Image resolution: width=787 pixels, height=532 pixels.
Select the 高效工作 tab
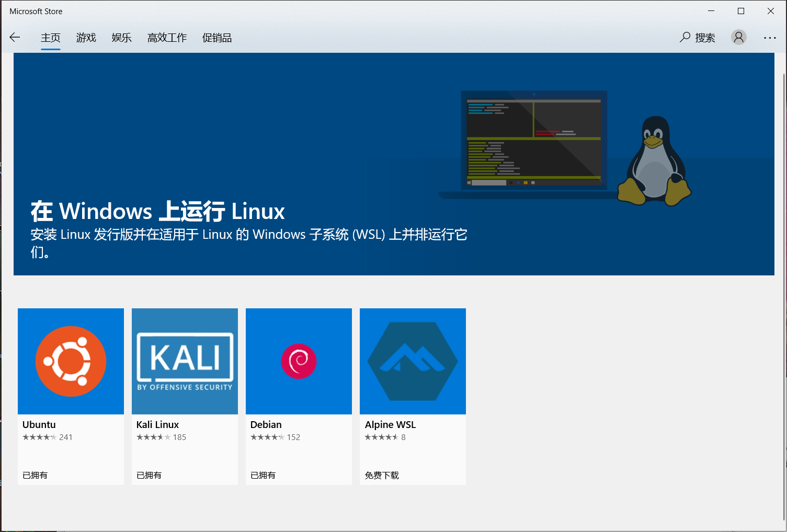point(167,38)
